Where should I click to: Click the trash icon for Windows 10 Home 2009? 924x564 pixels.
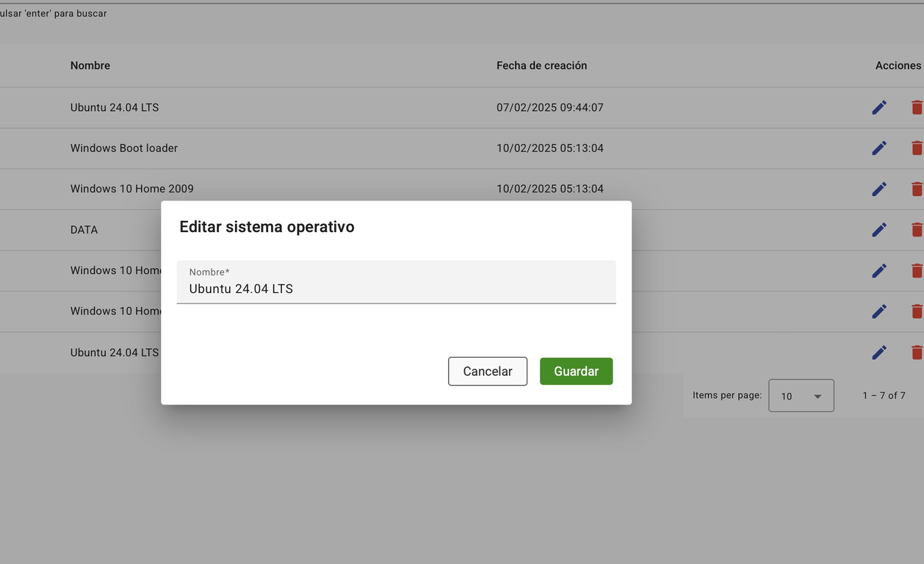pyautogui.click(x=916, y=189)
